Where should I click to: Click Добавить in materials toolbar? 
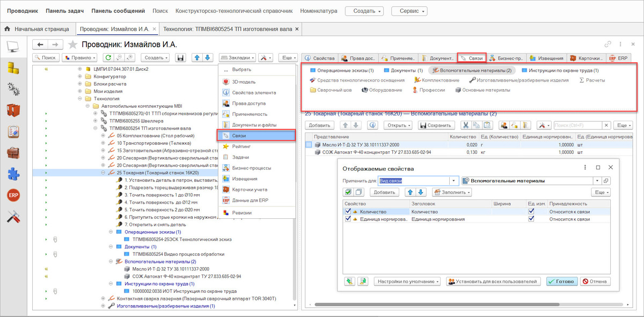coord(319,125)
